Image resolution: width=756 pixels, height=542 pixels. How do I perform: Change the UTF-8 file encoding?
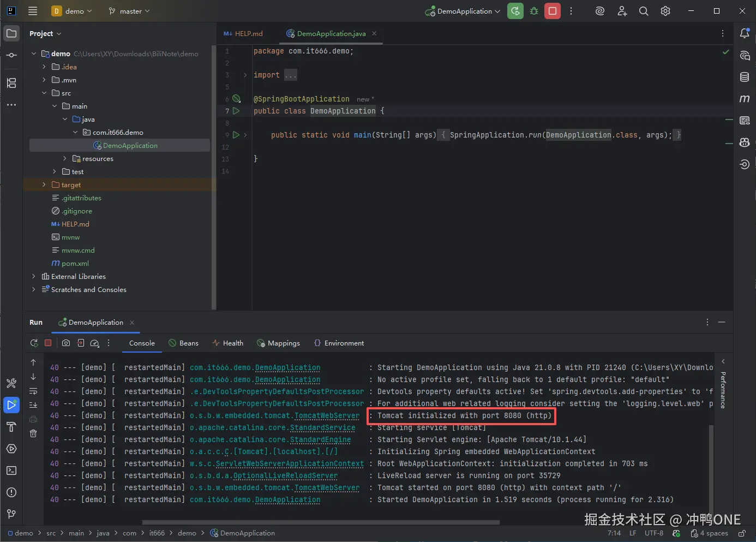pyautogui.click(x=654, y=533)
